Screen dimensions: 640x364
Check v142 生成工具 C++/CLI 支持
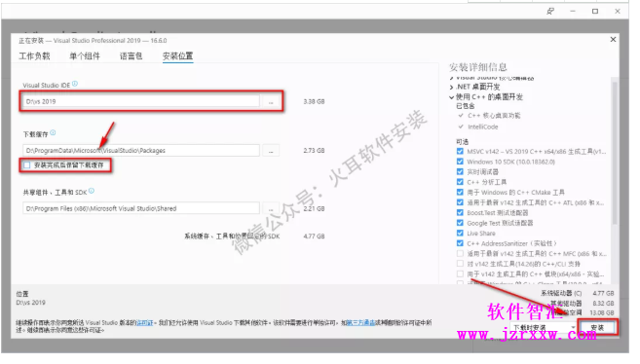[x=460, y=264]
